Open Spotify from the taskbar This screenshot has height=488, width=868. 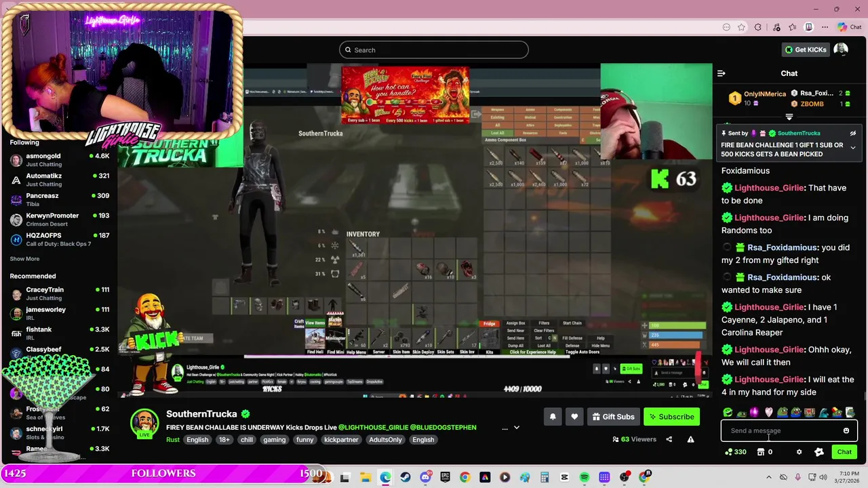(x=585, y=477)
